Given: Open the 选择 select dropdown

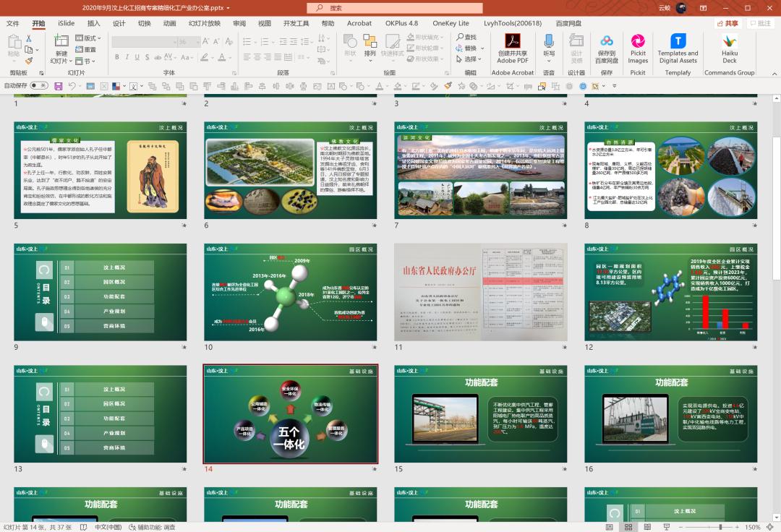Looking at the screenshot, I should pos(471,59).
